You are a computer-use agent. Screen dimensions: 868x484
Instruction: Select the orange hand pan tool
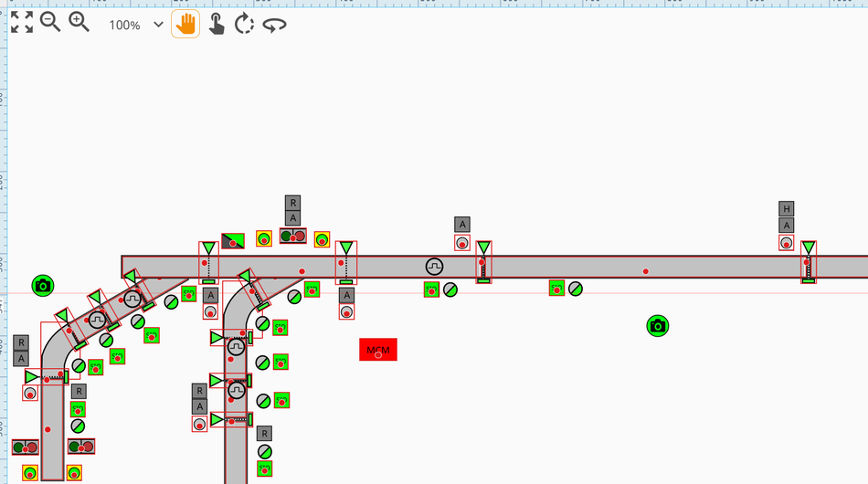click(x=185, y=24)
